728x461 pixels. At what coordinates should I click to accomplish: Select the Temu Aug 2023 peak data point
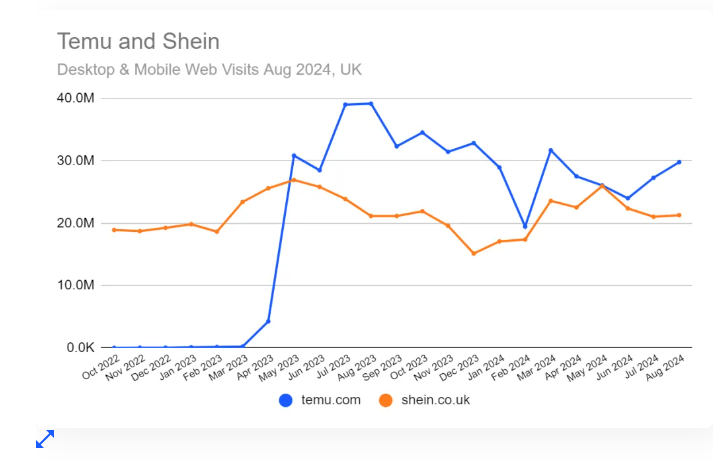click(371, 103)
